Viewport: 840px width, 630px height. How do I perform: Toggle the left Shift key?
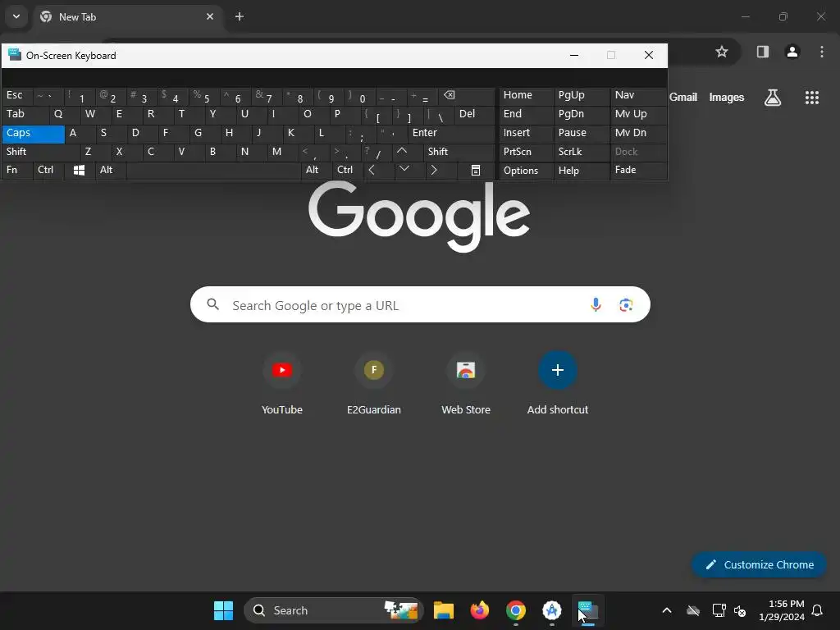pyautogui.click(x=41, y=152)
